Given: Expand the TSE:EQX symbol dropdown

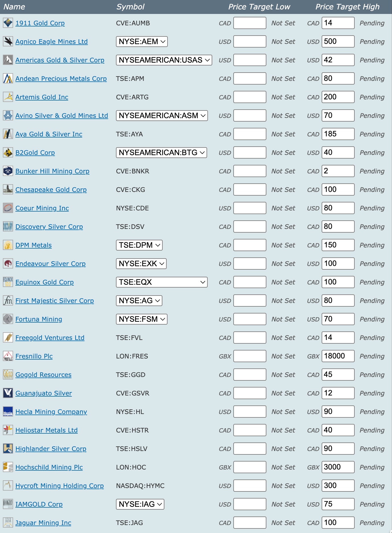Looking at the screenshot, I should point(162,282).
